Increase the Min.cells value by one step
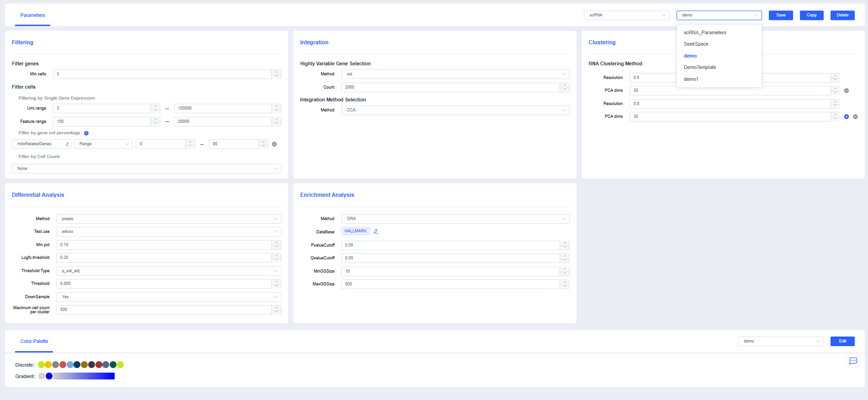 (x=276, y=72)
